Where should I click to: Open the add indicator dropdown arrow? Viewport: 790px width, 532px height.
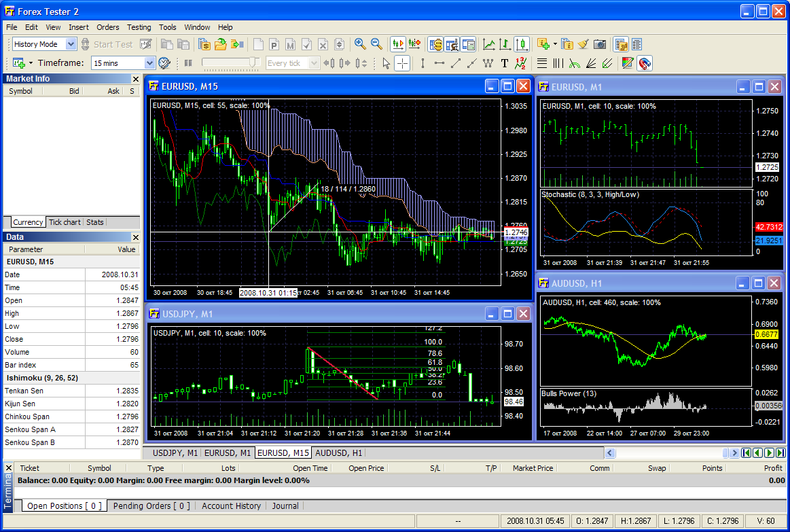pos(555,44)
